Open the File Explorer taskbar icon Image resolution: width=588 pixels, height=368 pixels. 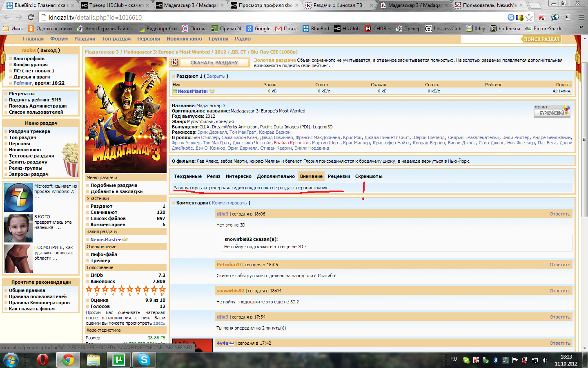point(93,360)
